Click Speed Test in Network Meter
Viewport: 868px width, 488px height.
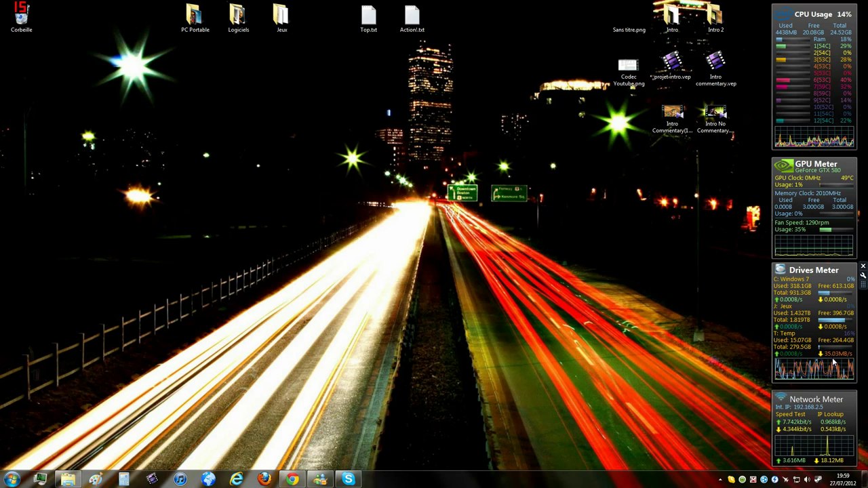coord(790,414)
